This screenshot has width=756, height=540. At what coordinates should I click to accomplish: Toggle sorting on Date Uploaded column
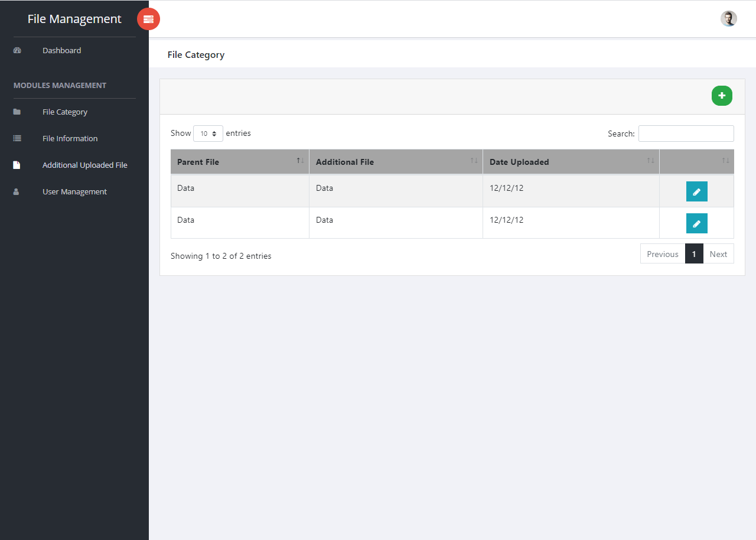click(650, 160)
